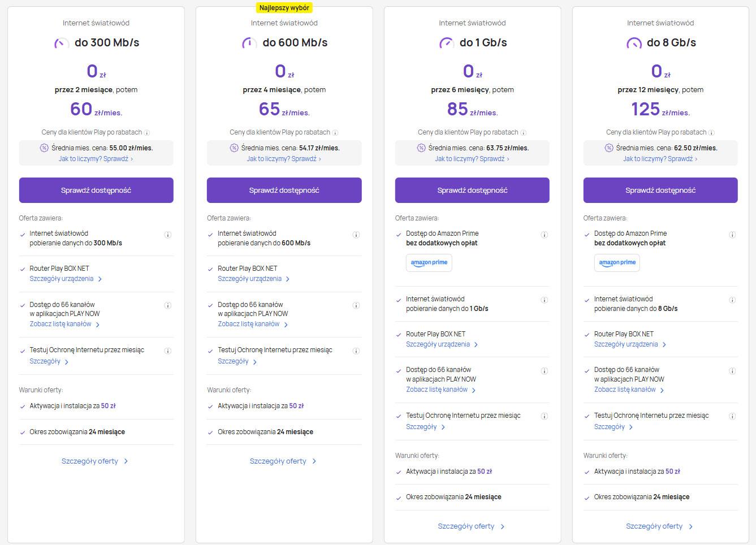Viewport: 756px width, 545px height.
Task: Expand router Szczegóły urządzenia in 300 Mb/s plan
Action: (x=66, y=279)
